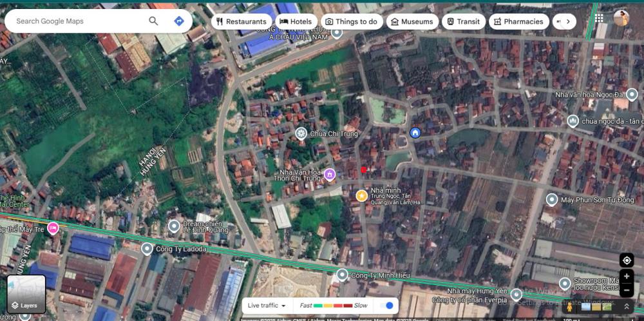
Task: Click the Công Ty Minh Hiếu pin
Action: click(342, 275)
